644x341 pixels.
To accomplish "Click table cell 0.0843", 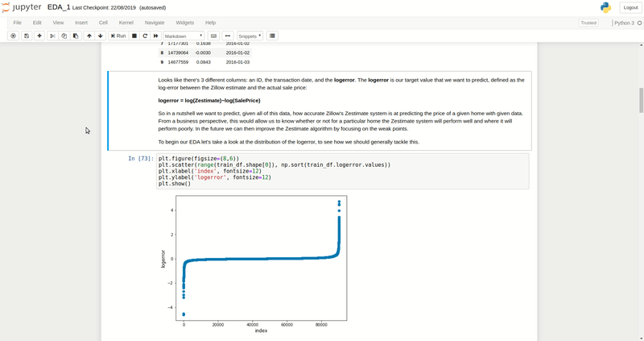I will [x=204, y=62].
